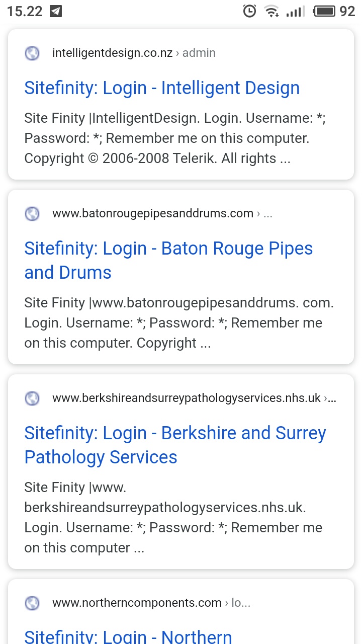The image size is (362, 644).
Task: Click the globe favicon beside northerncomponents.com
Action: [32, 603]
